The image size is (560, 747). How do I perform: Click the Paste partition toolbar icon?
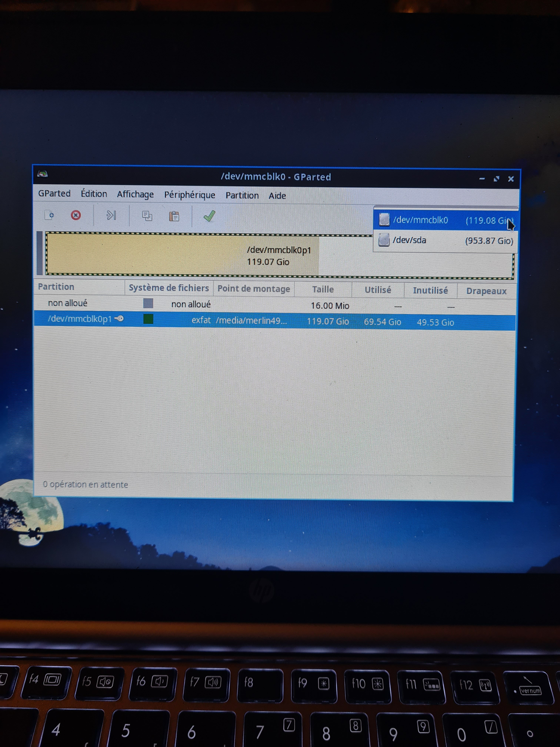pos(174,216)
